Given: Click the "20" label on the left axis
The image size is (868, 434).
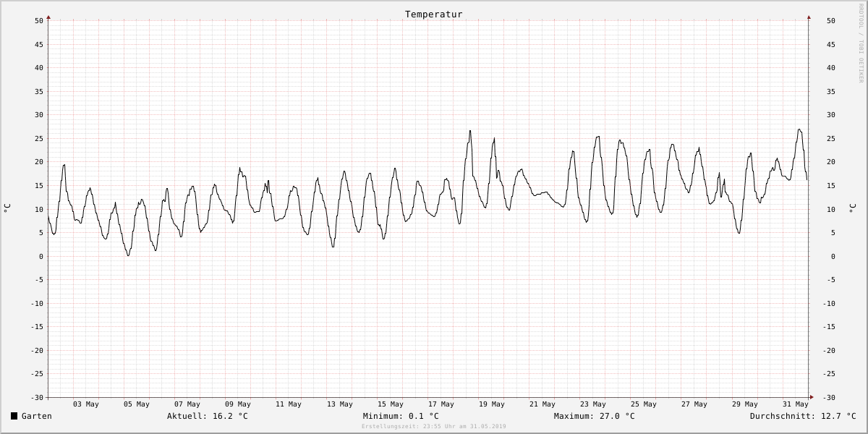Looking at the screenshot, I should click(39, 162).
